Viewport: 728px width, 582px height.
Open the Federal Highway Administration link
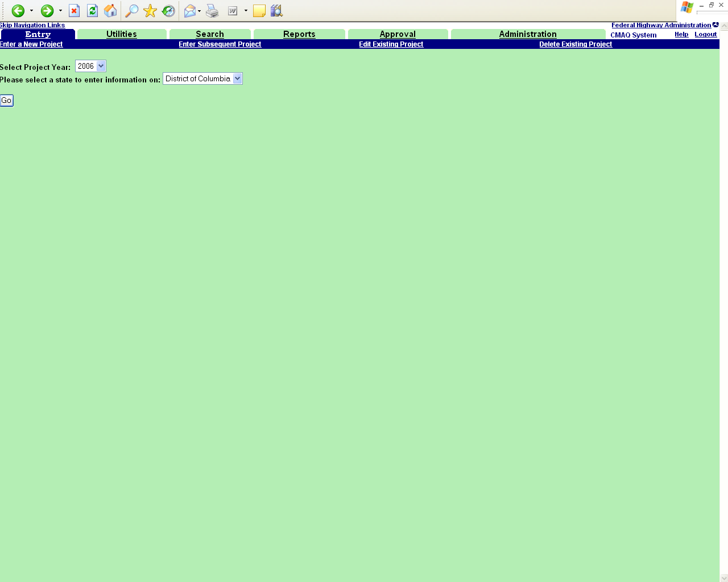661,25
